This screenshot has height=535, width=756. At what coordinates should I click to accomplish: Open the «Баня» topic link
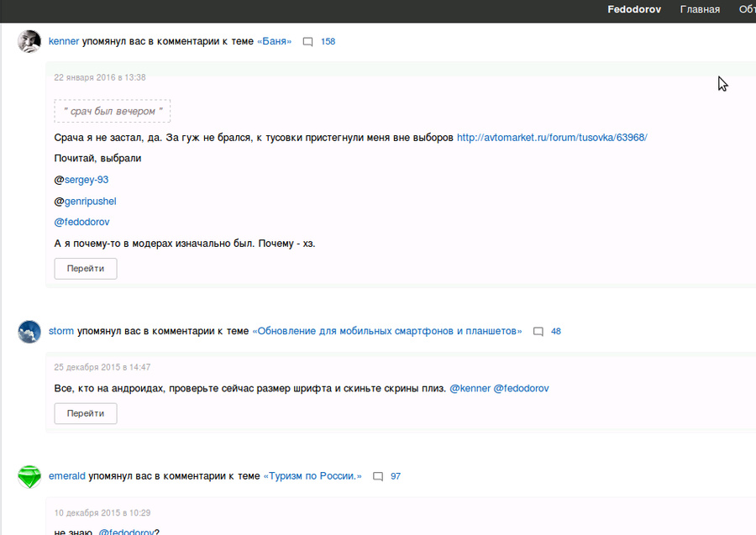tap(275, 41)
